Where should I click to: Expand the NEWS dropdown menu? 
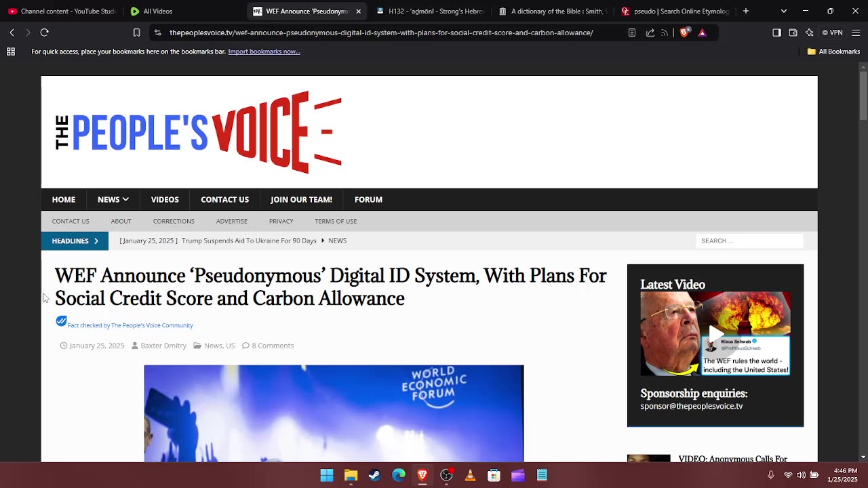pyautogui.click(x=113, y=199)
